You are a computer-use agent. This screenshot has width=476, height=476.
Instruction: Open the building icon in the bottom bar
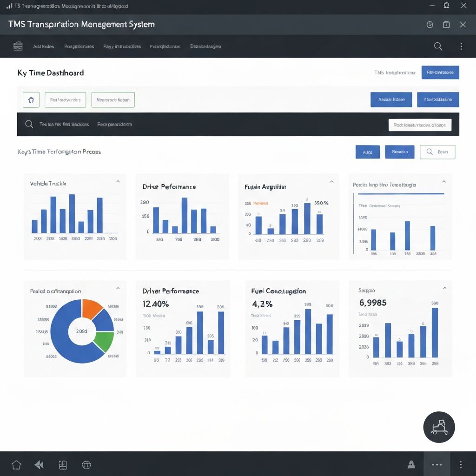tap(63, 464)
